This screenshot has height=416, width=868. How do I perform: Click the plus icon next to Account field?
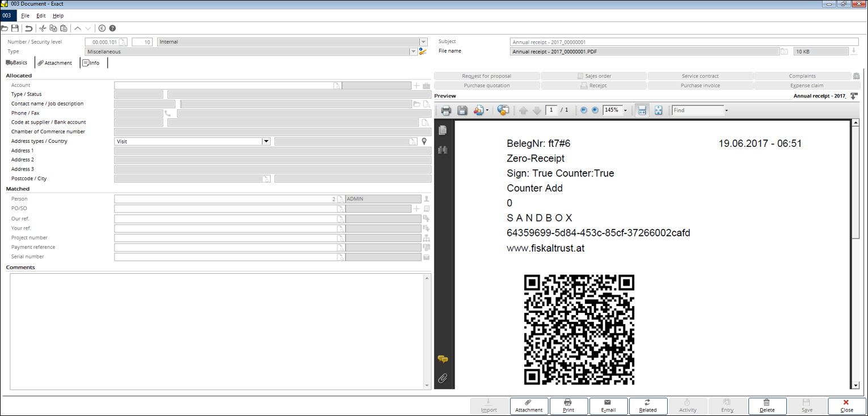click(416, 86)
